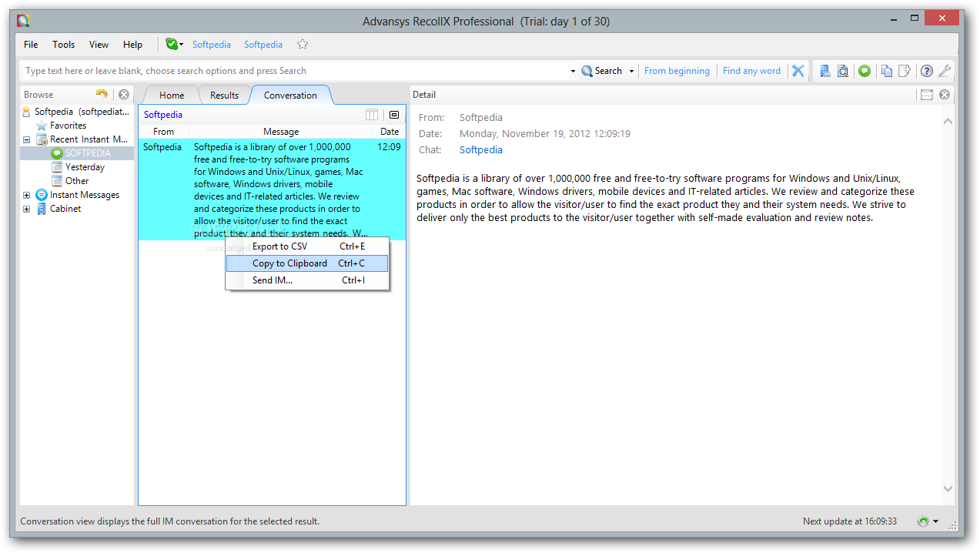980x553 pixels.
Task: Select the Conversation tab
Action: (x=290, y=96)
